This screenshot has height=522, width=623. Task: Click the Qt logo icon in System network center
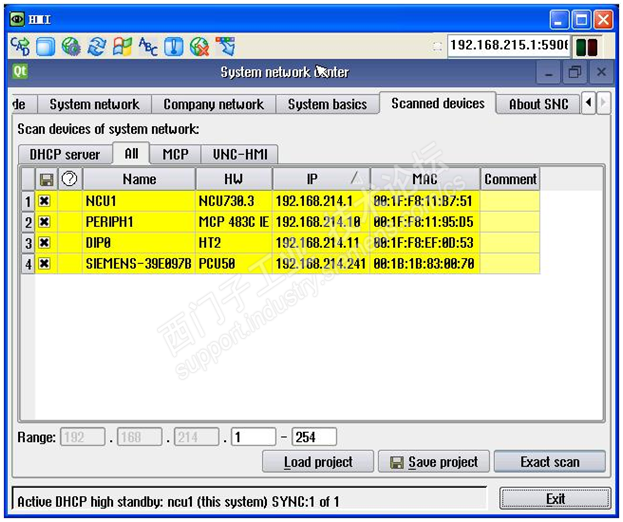point(20,72)
